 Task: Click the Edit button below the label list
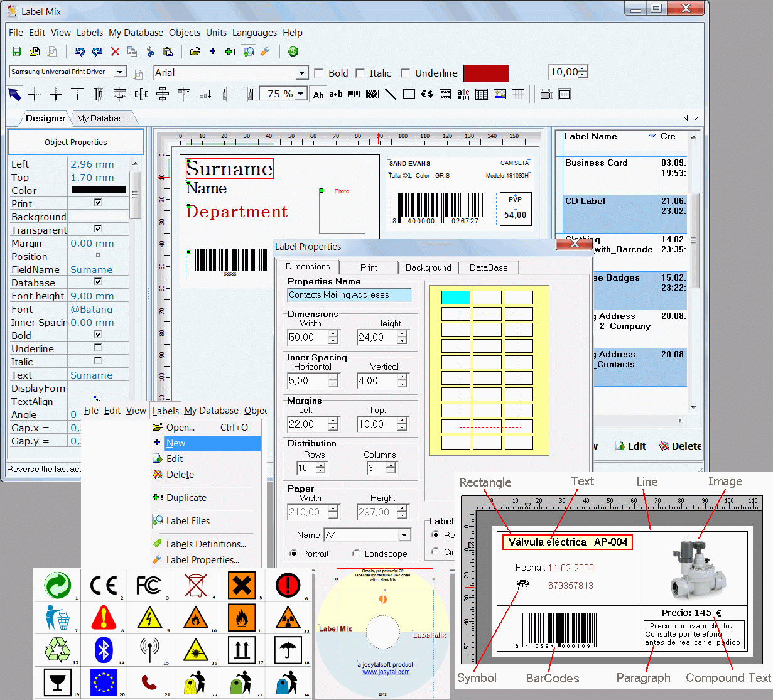coord(630,446)
